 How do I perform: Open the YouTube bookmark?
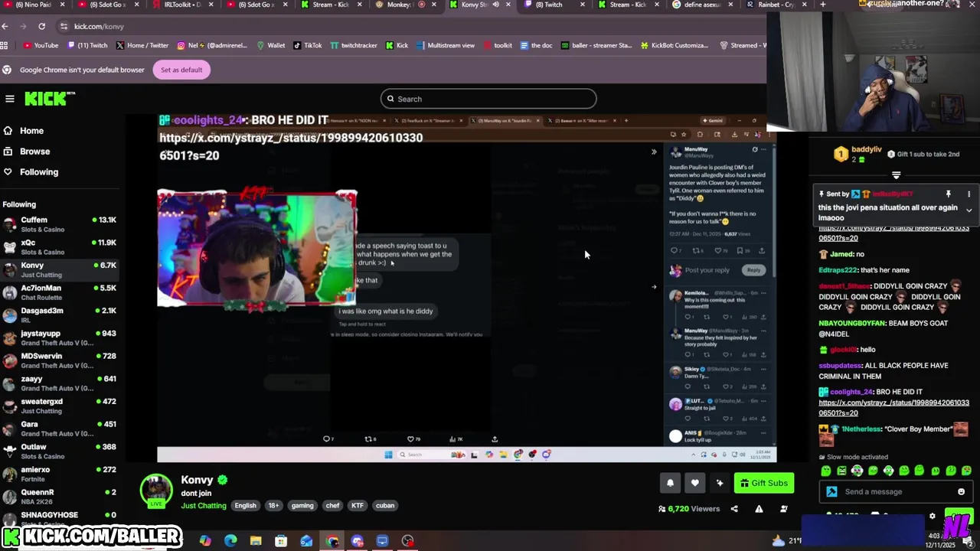[x=41, y=45]
